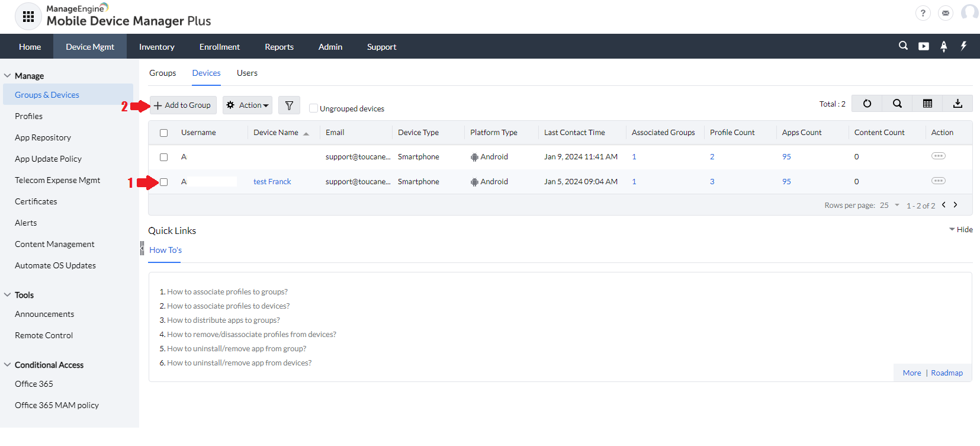Switch to the Devices tab
The image size is (980, 446).
coord(207,73)
